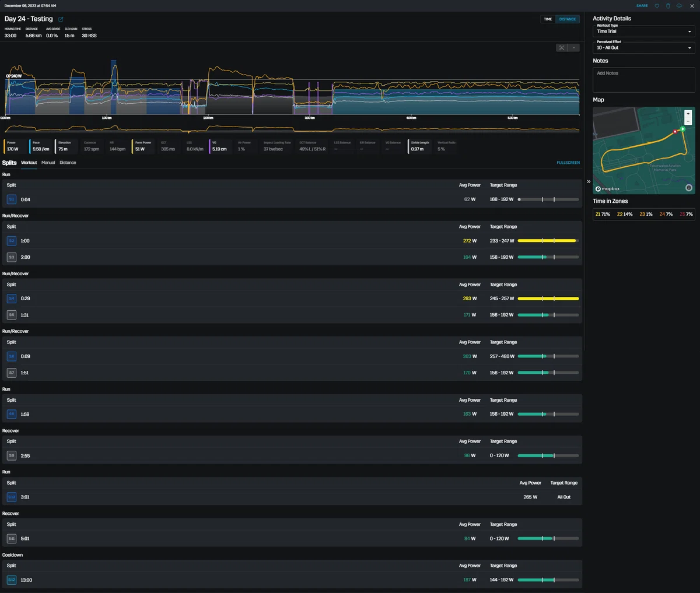700x593 pixels.
Task: Click the trash delete activity icon
Action: [668, 6]
